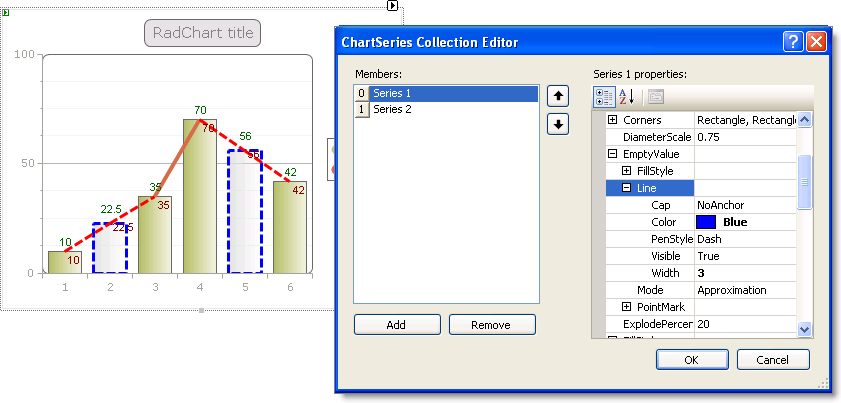Click the Visible value True
This screenshot has width=841, height=403.
tap(745, 256)
